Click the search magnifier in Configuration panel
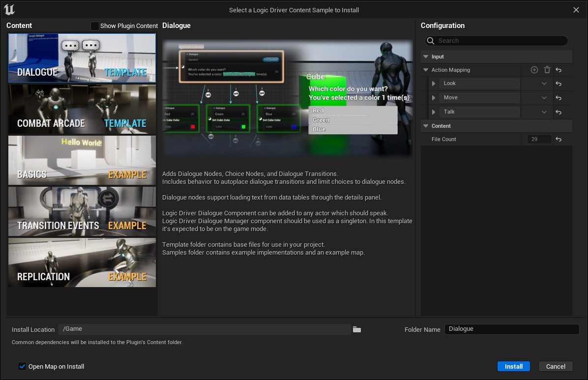 [x=430, y=41]
